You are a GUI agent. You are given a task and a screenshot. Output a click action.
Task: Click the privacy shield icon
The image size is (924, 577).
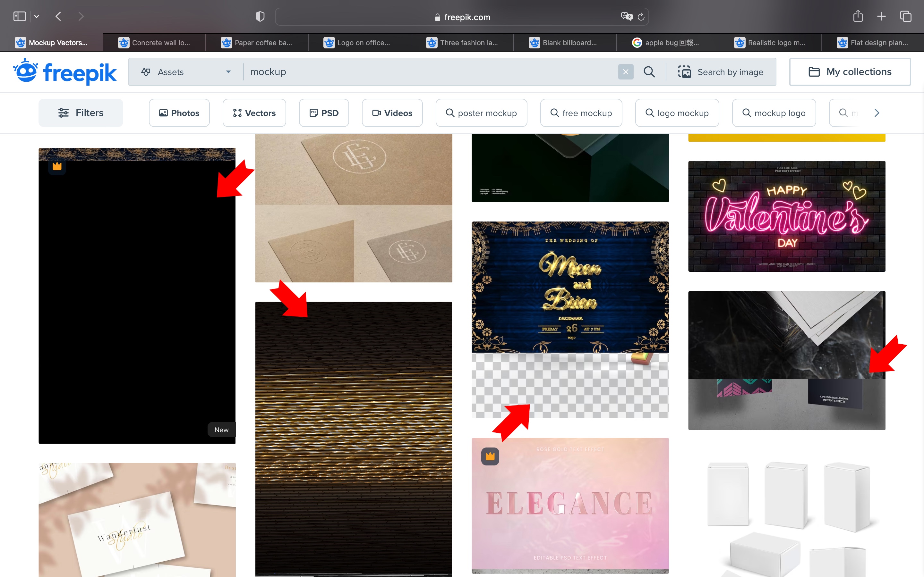pyautogui.click(x=260, y=16)
